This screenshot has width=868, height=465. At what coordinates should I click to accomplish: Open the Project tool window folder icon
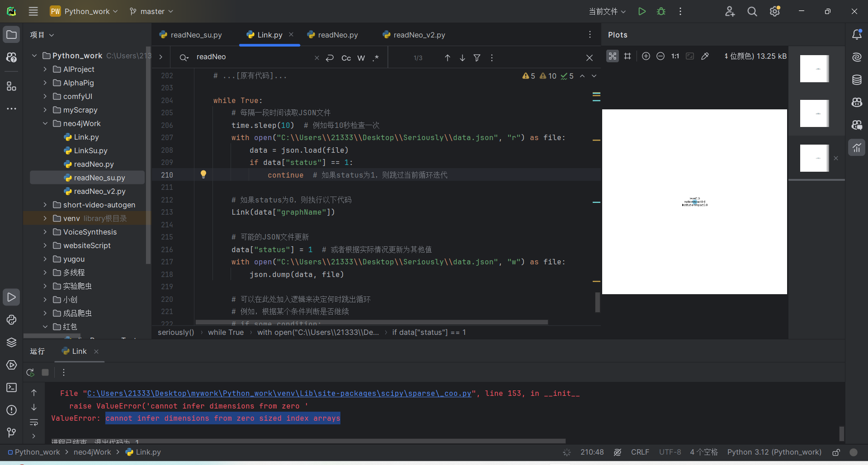(11, 35)
